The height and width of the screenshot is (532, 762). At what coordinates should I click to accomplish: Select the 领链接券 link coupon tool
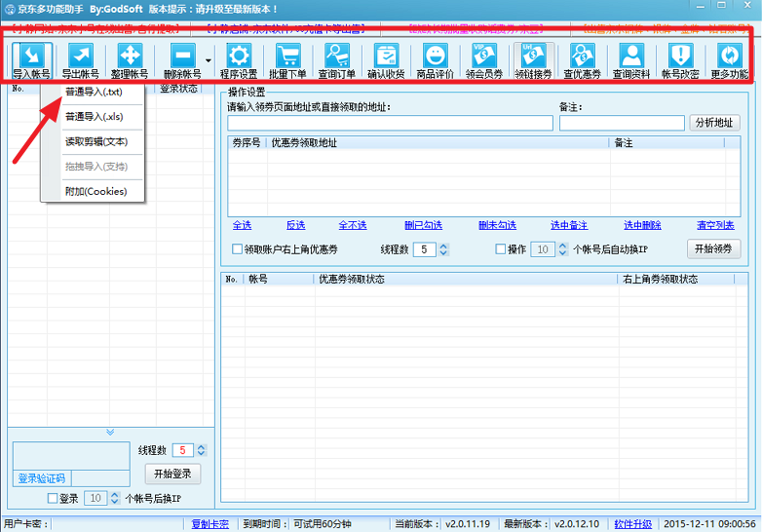pyautogui.click(x=534, y=60)
